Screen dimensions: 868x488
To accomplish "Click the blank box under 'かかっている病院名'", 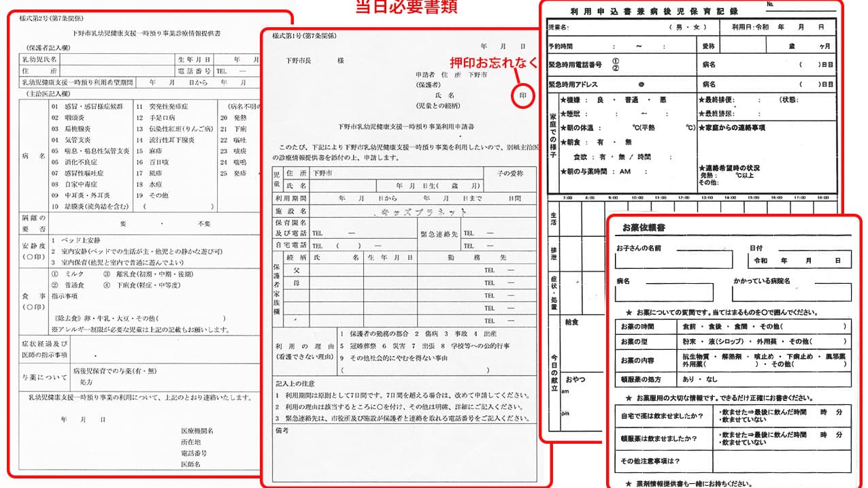I will tap(792, 293).
